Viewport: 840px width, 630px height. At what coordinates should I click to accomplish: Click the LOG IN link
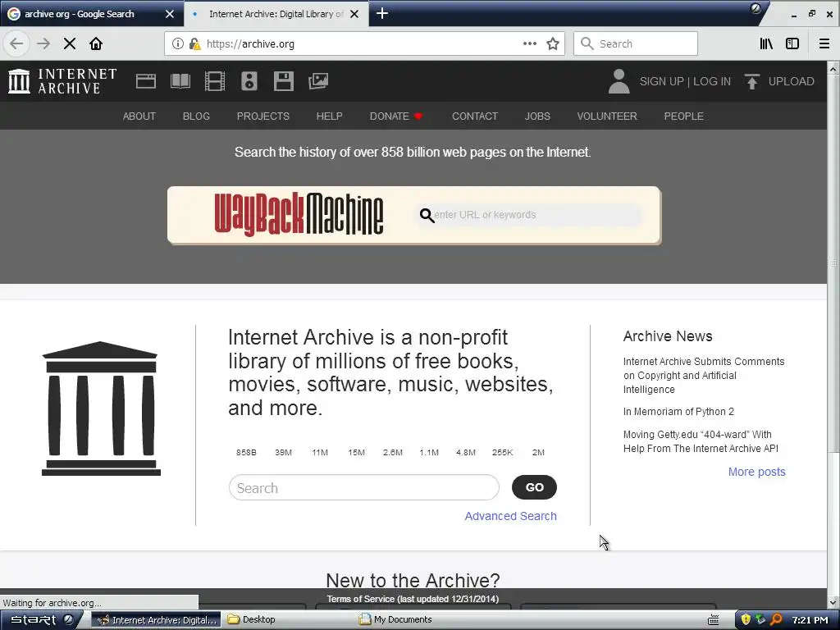tap(712, 81)
